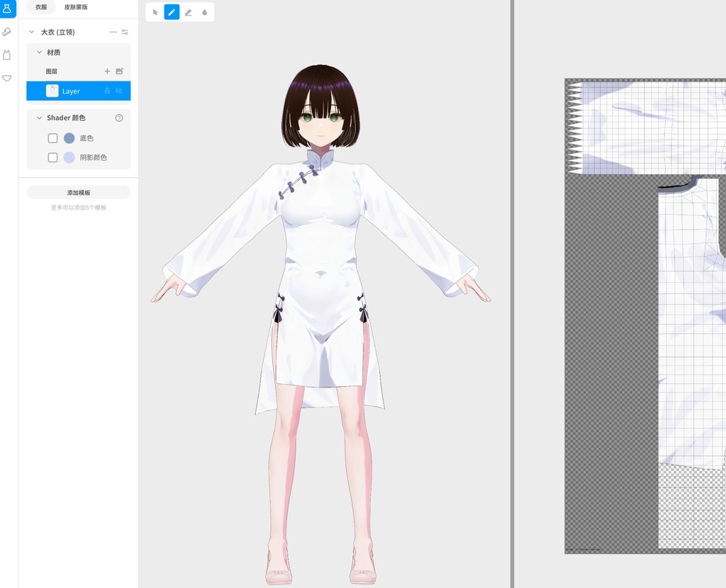Open the three-dot menu for 大衣 (立领)
This screenshot has width=726, height=588.
(112, 32)
